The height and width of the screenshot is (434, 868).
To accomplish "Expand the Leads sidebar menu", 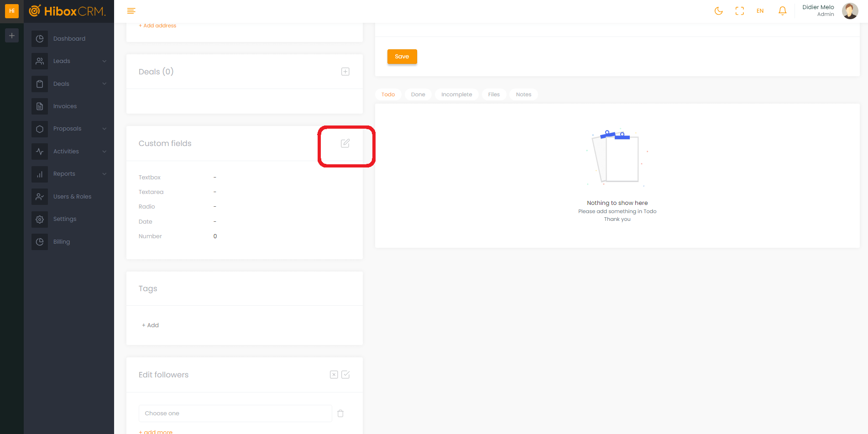I will [x=68, y=61].
